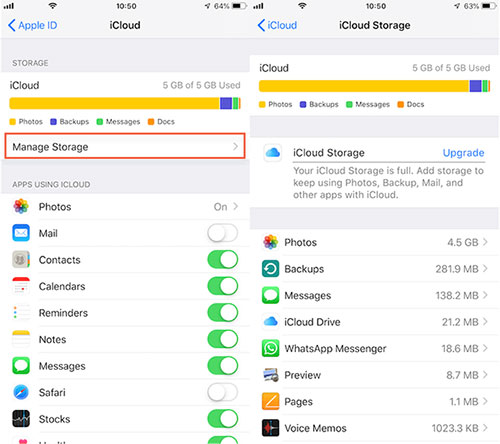This screenshot has width=500, height=444.
Task: Tap the iCloud Drive cloud icon
Action: (270, 322)
